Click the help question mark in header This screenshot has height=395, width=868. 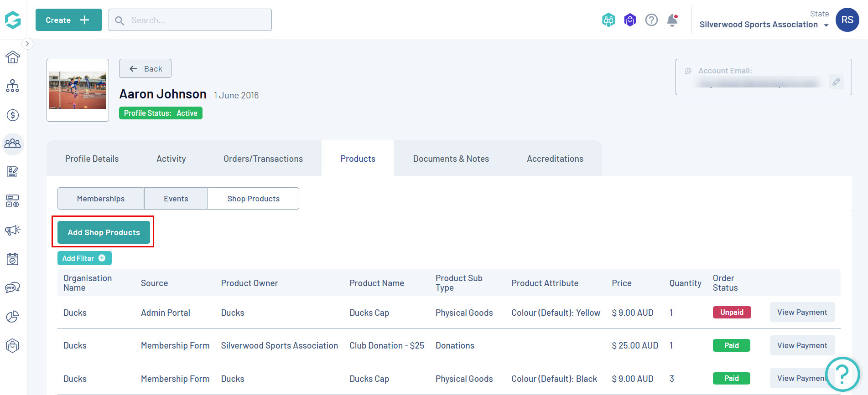coord(651,20)
